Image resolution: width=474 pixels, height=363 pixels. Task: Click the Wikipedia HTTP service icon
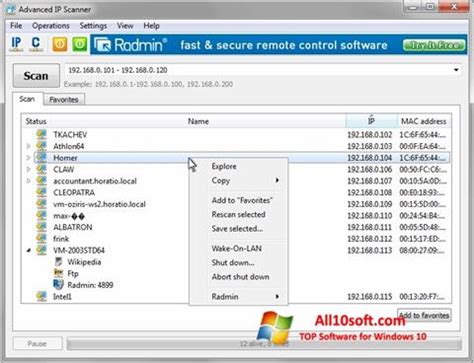pyautogui.click(x=59, y=262)
